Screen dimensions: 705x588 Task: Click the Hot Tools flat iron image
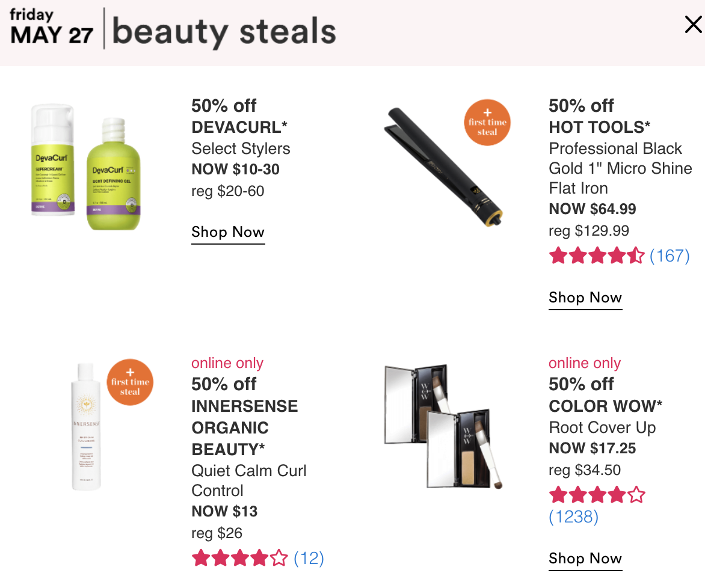click(x=443, y=167)
